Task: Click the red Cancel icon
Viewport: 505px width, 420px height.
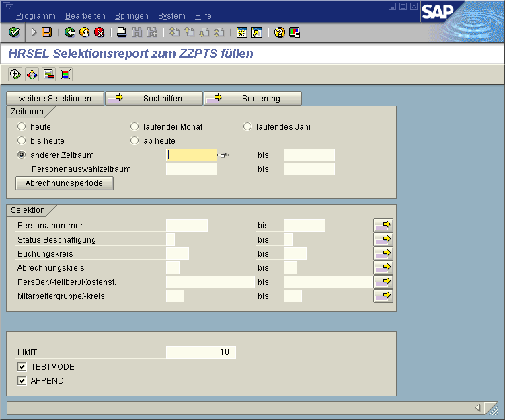Action: tap(100, 32)
